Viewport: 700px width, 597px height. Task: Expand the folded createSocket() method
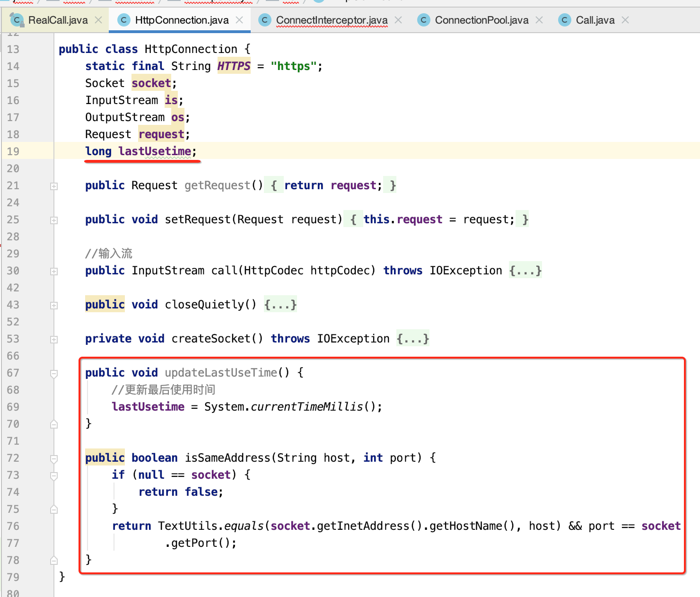[x=54, y=340]
